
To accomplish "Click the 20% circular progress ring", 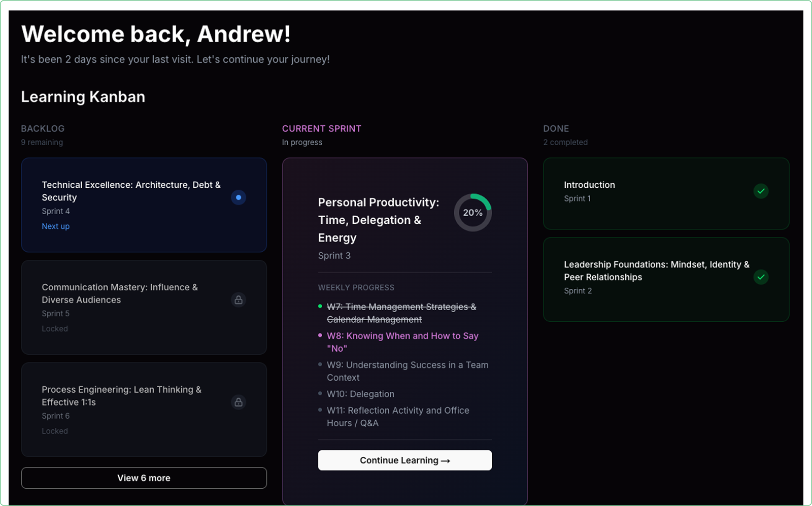I will point(472,213).
